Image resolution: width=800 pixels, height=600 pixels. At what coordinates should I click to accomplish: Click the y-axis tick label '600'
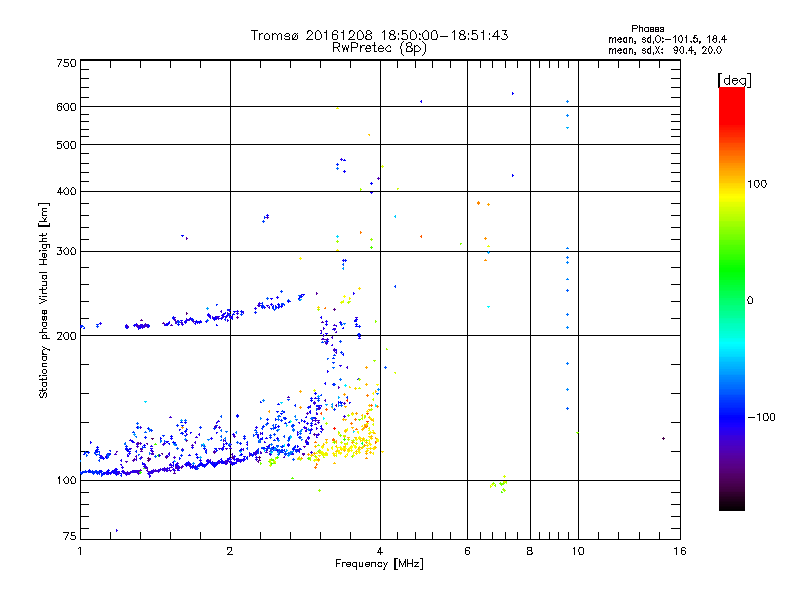66,107
